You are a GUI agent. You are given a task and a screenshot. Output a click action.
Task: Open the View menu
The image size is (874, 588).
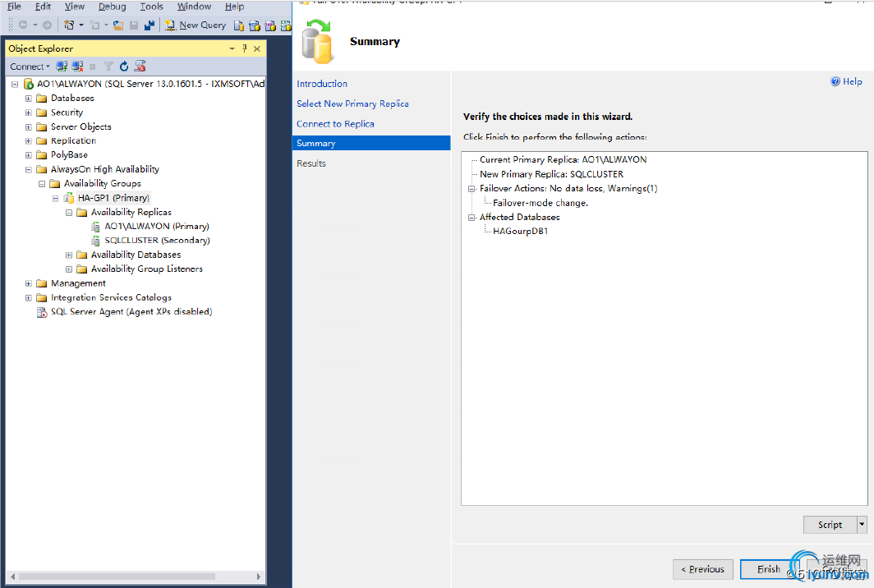(75, 7)
